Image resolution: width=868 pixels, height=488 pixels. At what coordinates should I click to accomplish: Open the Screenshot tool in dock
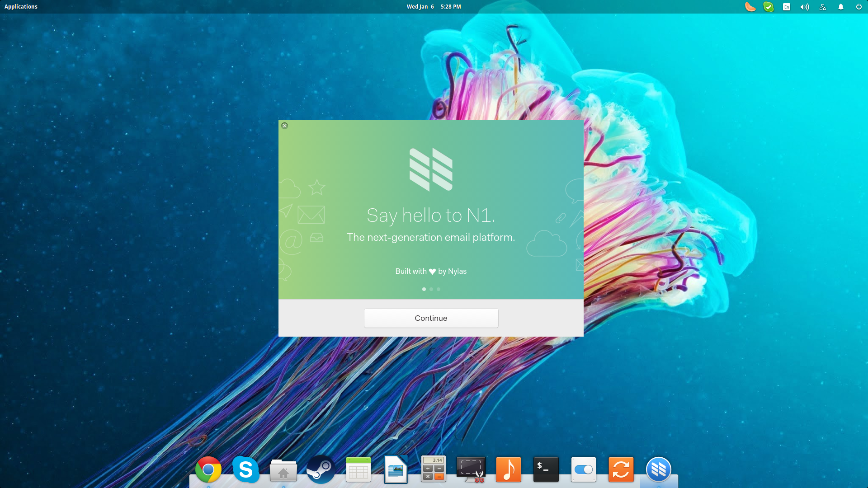(x=471, y=469)
